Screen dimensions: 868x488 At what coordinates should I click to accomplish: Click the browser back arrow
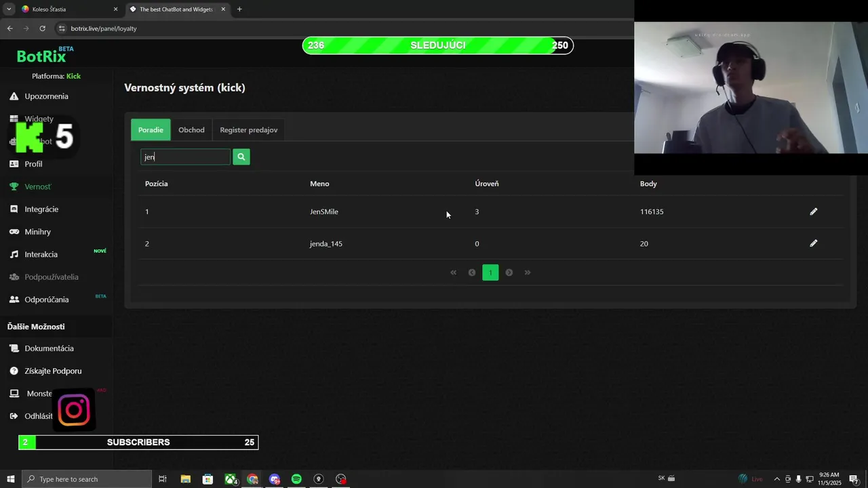point(9,28)
